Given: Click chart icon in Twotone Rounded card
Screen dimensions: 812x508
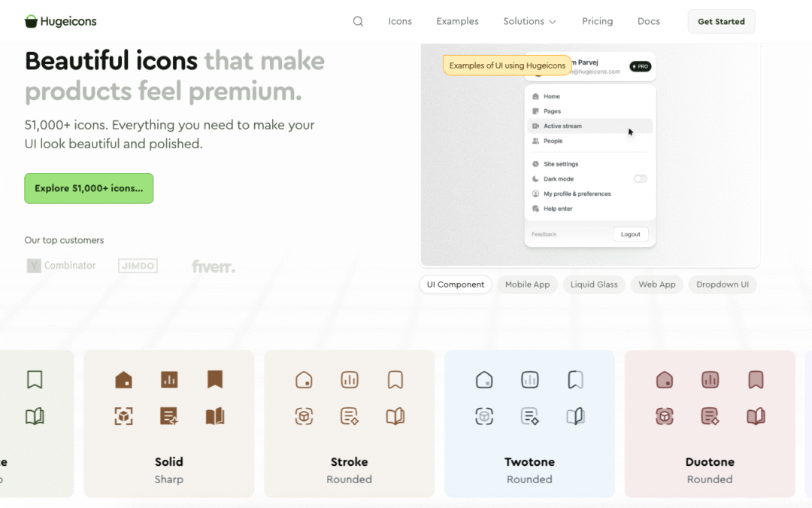Looking at the screenshot, I should tap(530, 379).
